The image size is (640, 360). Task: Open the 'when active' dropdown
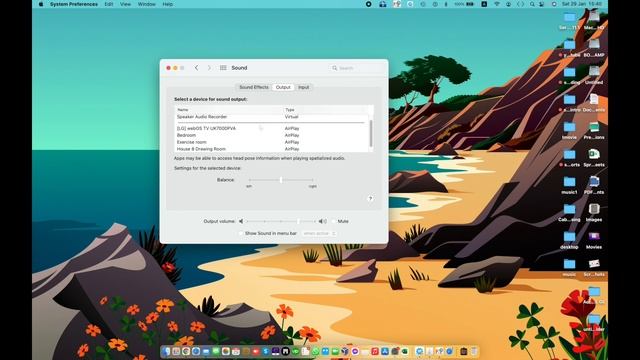click(x=319, y=233)
